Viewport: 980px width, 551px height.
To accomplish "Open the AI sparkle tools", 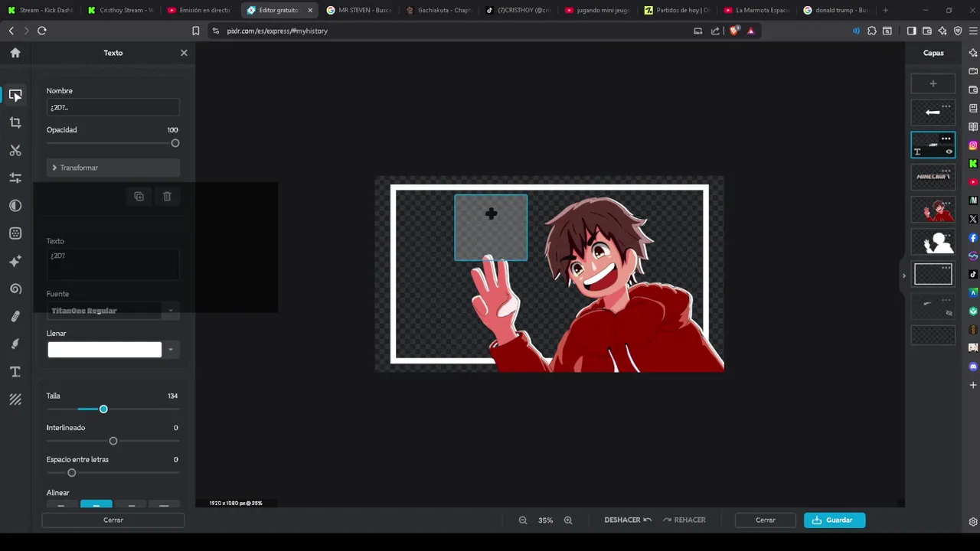I will (x=15, y=261).
